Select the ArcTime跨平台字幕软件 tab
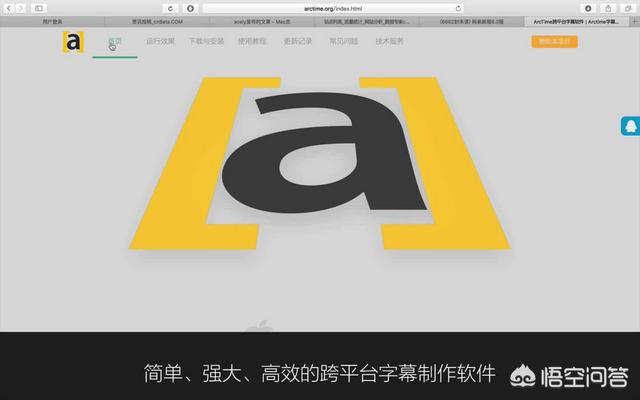 click(577, 22)
